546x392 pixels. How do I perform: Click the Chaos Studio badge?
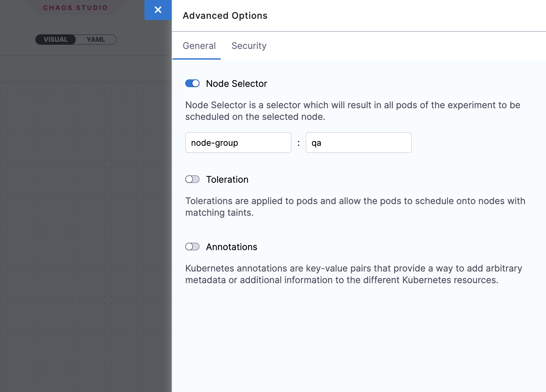click(x=75, y=7)
